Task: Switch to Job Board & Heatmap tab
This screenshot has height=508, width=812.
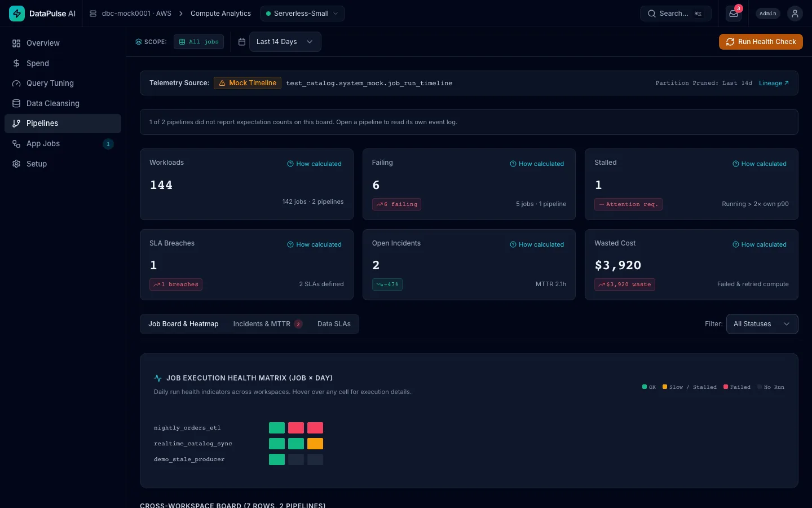Action: pyautogui.click(x=183, y=324)
